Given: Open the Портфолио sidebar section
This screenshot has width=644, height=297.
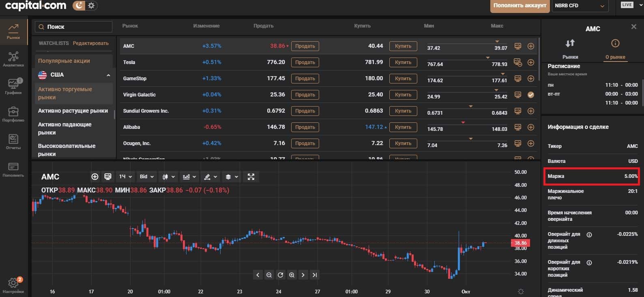Looking at the screenshot, I should pos(13,114).
